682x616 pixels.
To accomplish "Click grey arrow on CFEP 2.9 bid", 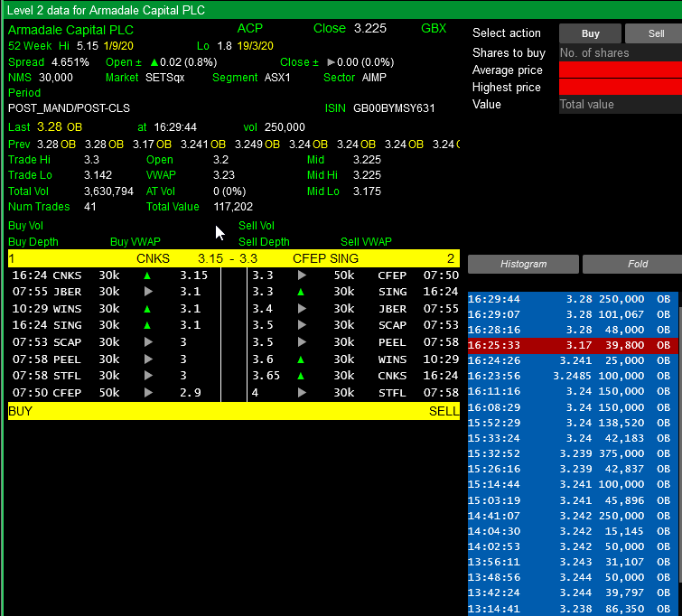I will (x=148, y=392).
